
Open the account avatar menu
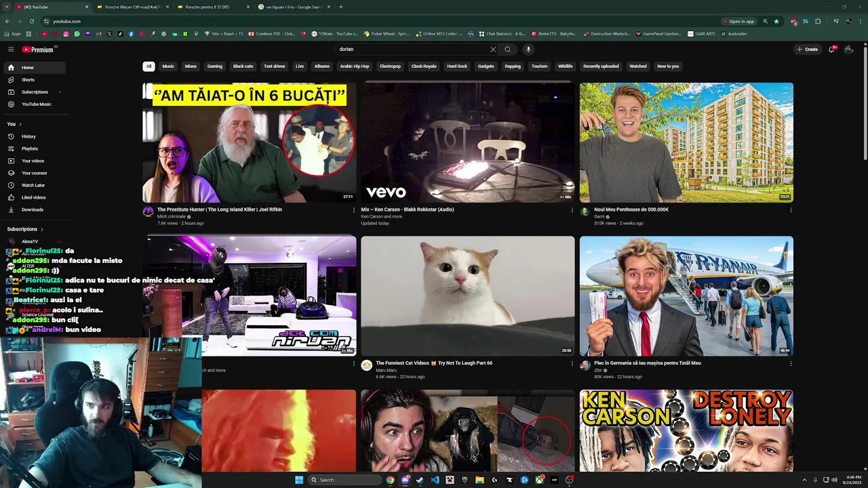[x=849, y=49]
